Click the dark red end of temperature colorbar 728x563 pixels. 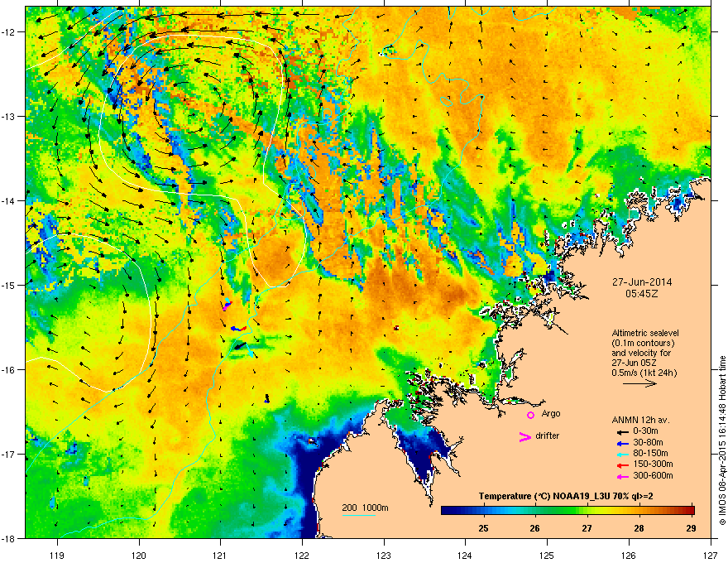tap(691, 510)
